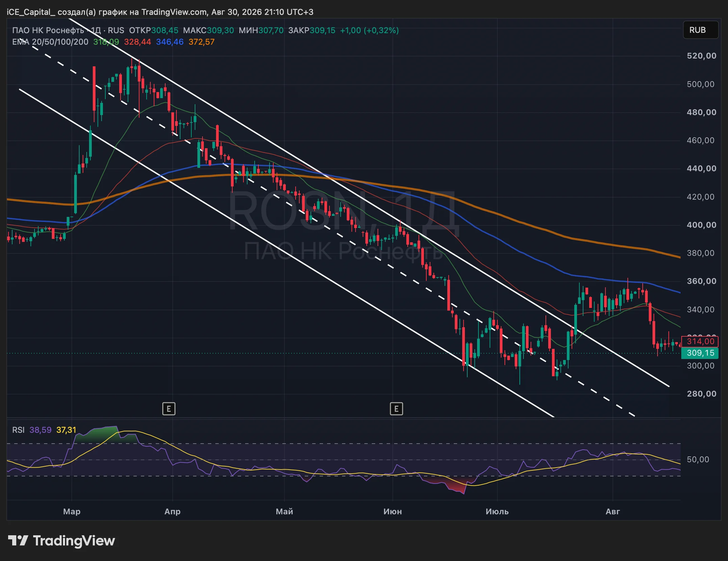Select the EMA 20/50/100/200 indicator label
Screen dimensions: 728x561
point(50,42)
